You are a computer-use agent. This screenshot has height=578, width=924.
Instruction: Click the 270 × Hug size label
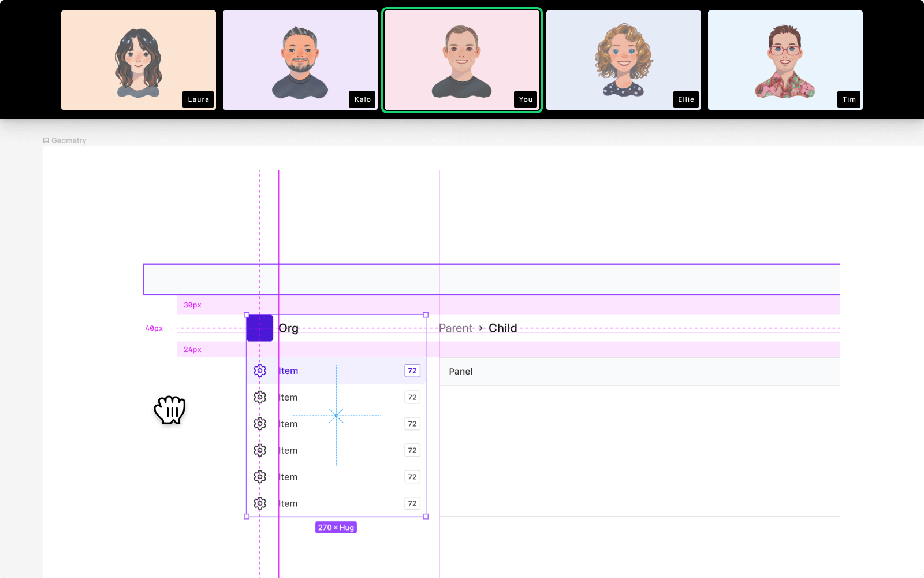(336, 528)
